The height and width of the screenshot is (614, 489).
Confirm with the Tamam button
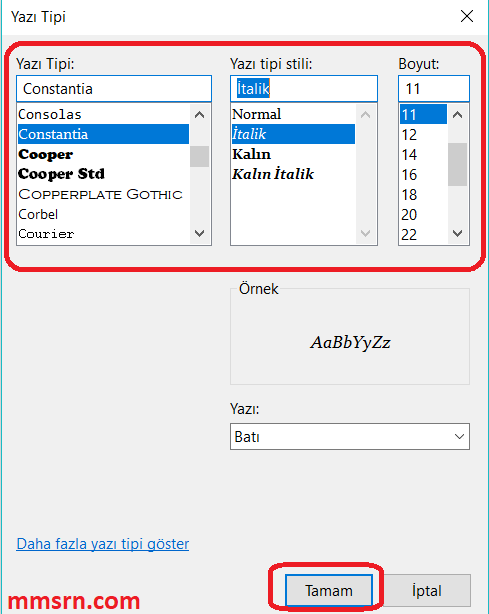click(328, 590)
